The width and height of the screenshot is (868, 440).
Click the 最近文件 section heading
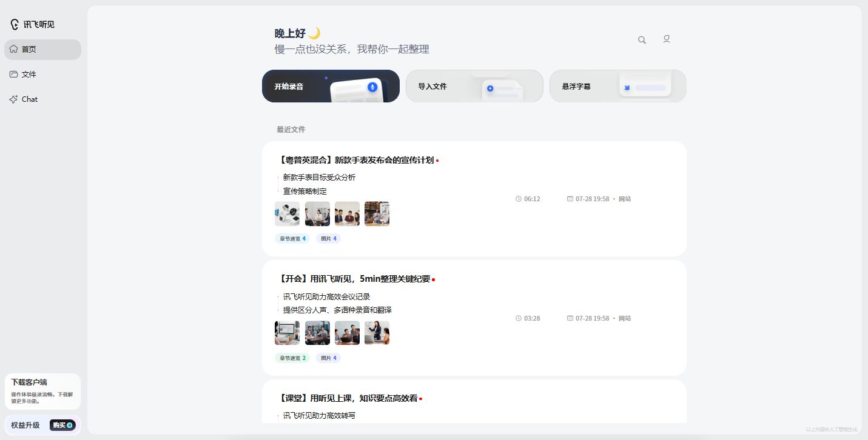coord(291,130)
